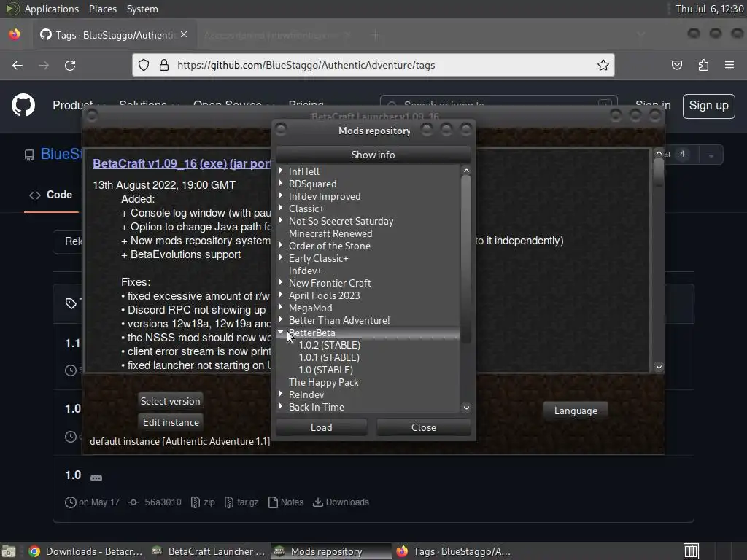
Task: Click the zip download for tag 1.0
Action: [x=203, y=502]
